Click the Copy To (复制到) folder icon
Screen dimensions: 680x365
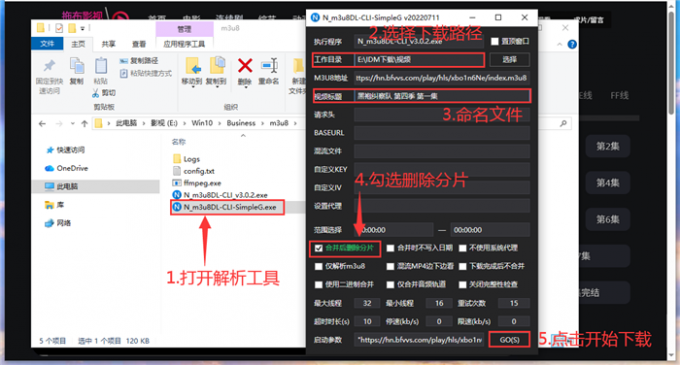217,65
